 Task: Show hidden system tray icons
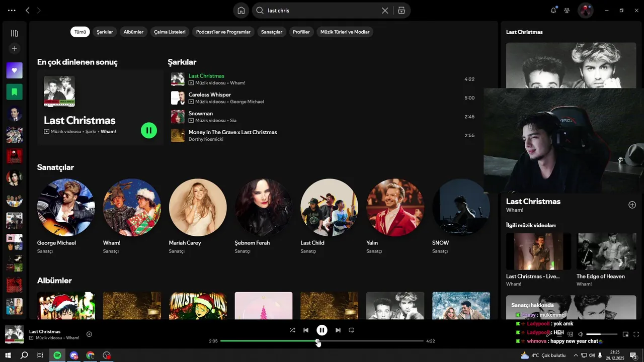click(576, 355)
